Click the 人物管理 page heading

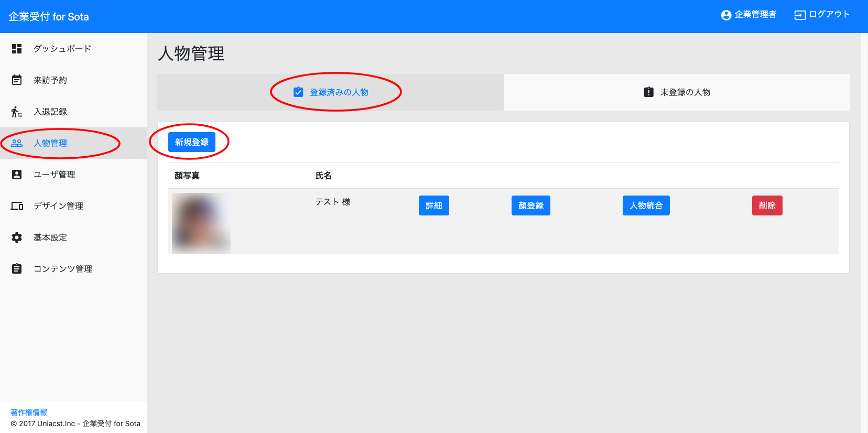tap(191, 53)
